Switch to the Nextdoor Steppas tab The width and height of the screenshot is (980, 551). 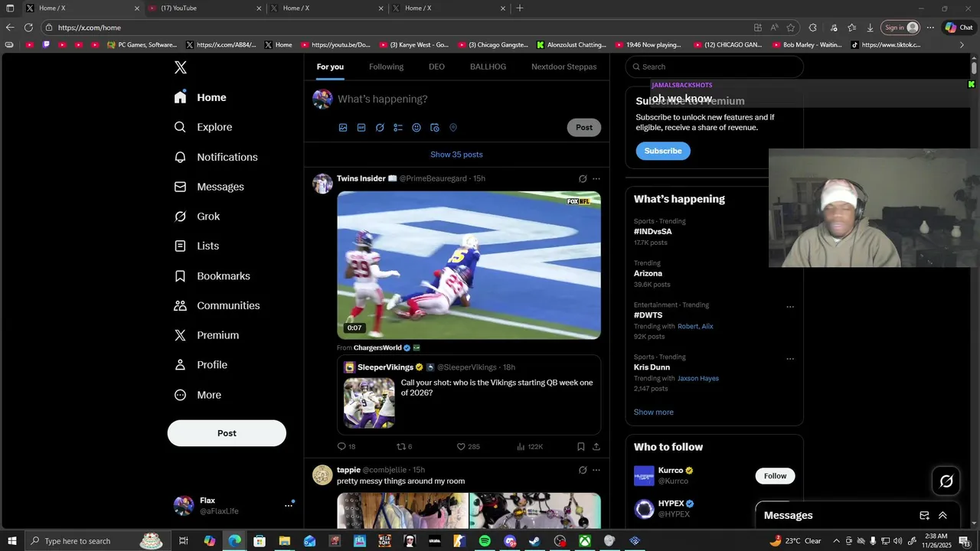[564, 67]
